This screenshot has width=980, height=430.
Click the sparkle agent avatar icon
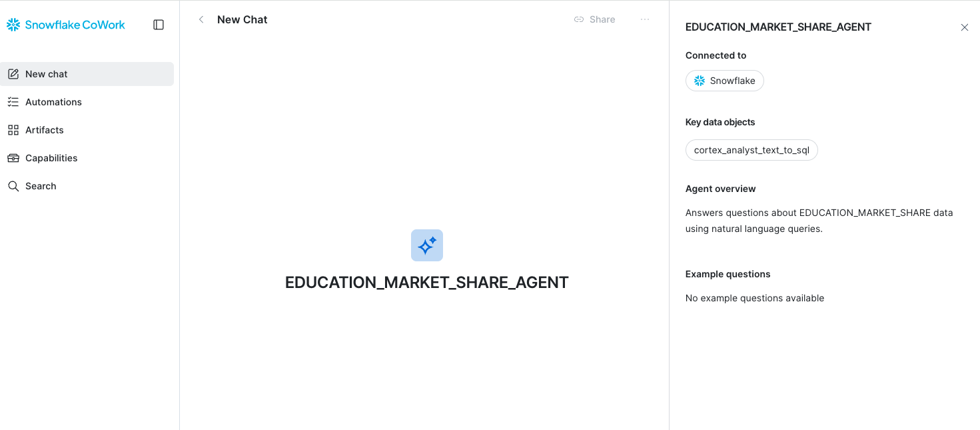pos(427,245)
